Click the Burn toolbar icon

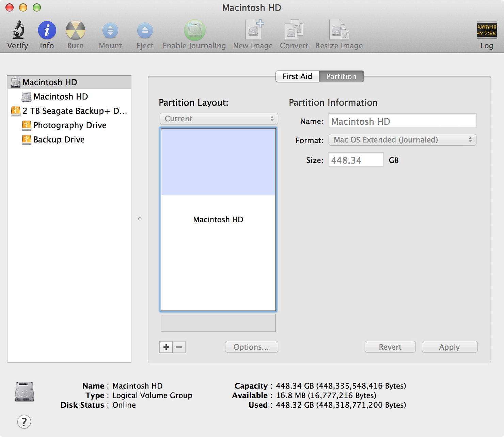pyautogui.click(x=75, y=30)
